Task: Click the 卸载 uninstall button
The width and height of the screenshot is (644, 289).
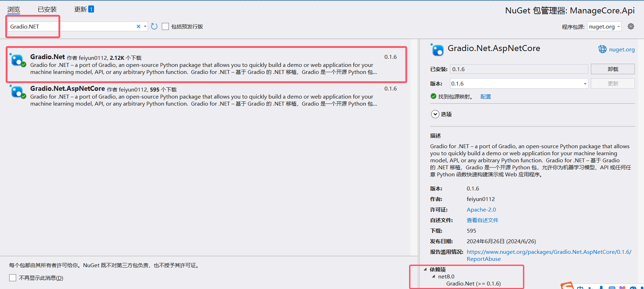Action: (613, 69)
